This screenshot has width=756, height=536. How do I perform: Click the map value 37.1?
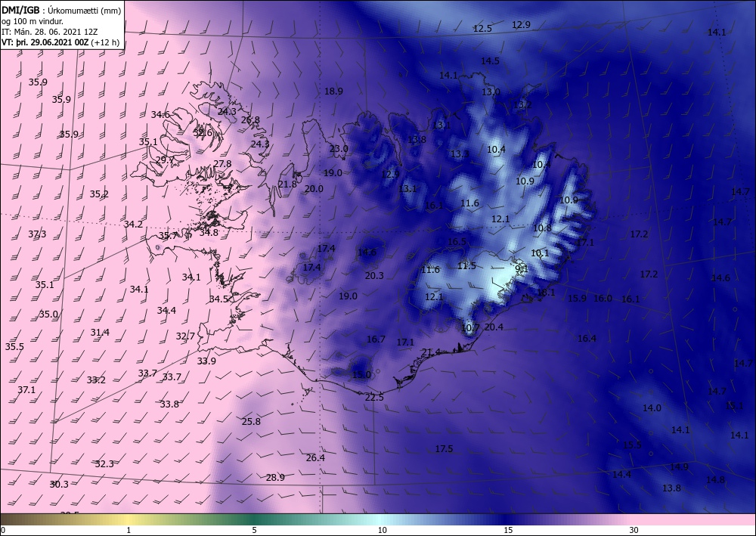coord(26,389)
